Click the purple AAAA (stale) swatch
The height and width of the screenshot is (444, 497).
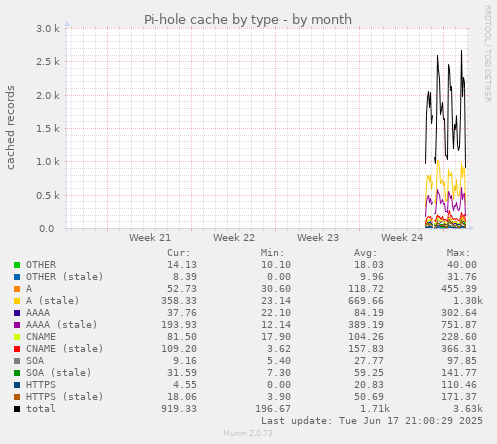click(x=17, y=325)
